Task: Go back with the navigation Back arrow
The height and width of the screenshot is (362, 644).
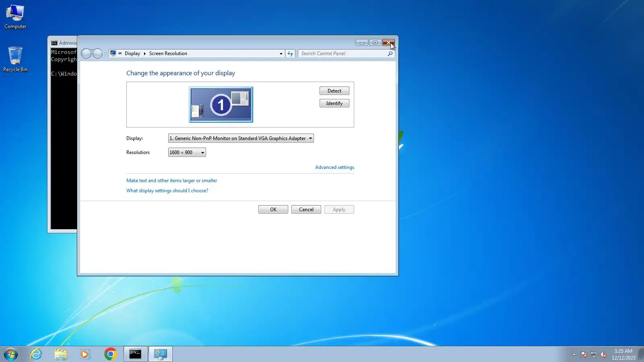Action: coord(86,53)
